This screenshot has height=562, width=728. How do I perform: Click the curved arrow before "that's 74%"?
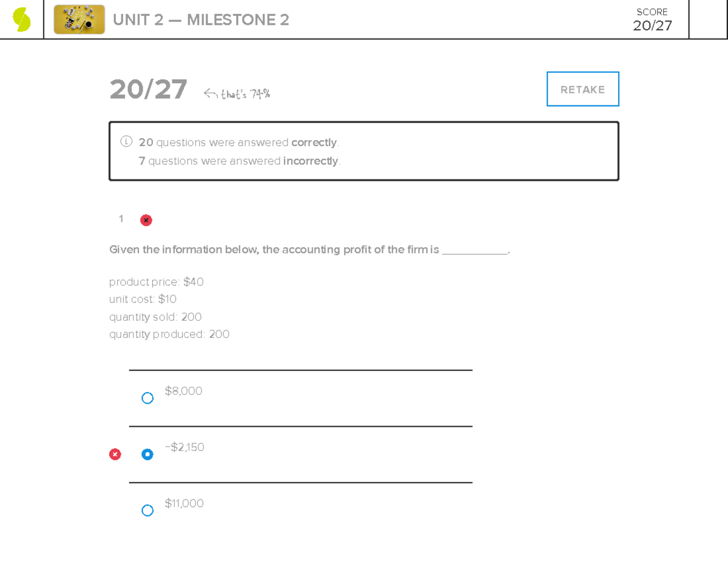211,93
